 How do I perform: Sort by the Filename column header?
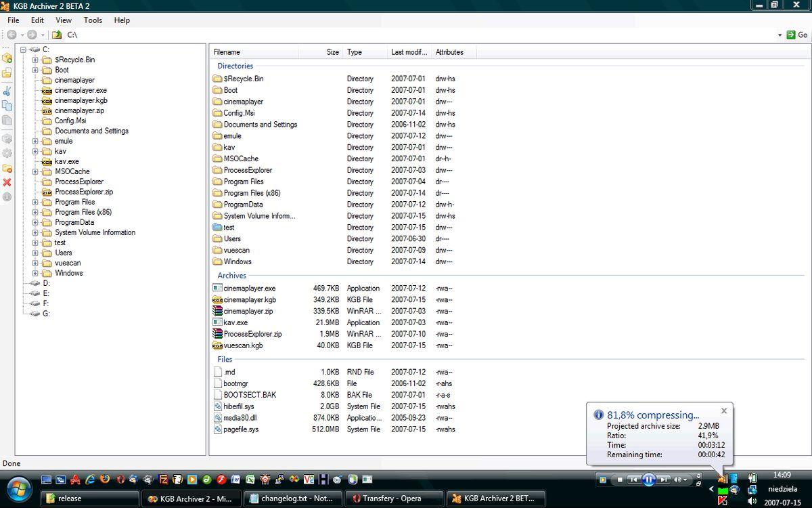pos(254,52)
